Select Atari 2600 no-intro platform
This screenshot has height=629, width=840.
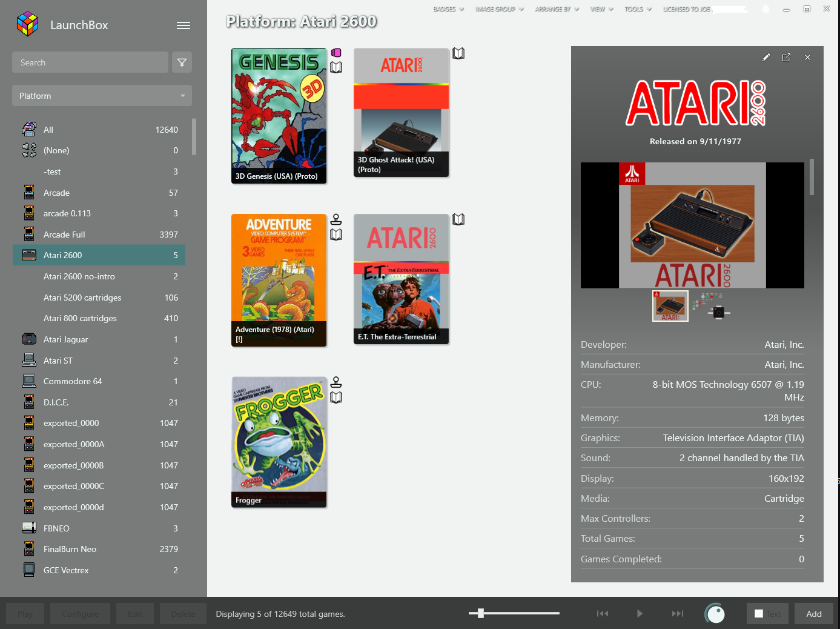tap(99, 276)
